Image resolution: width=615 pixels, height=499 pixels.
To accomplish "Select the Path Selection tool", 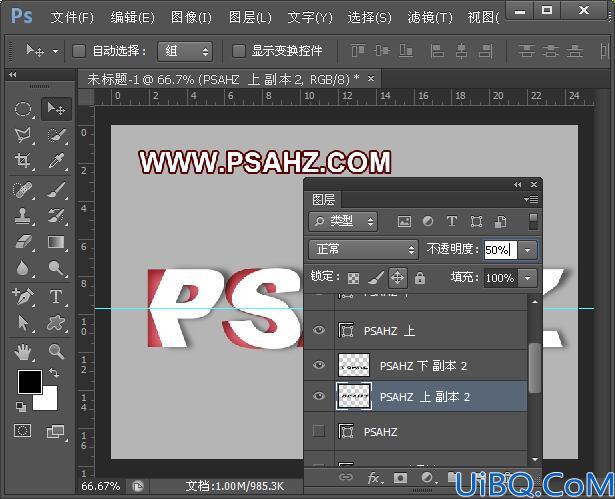I will 23,323.
